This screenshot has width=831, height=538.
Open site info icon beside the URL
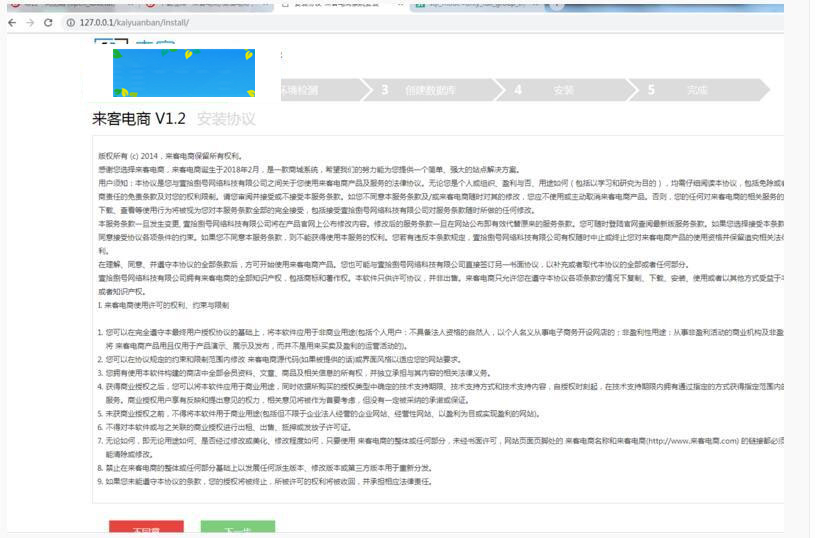pyautogui.click(x=70, y=22)
